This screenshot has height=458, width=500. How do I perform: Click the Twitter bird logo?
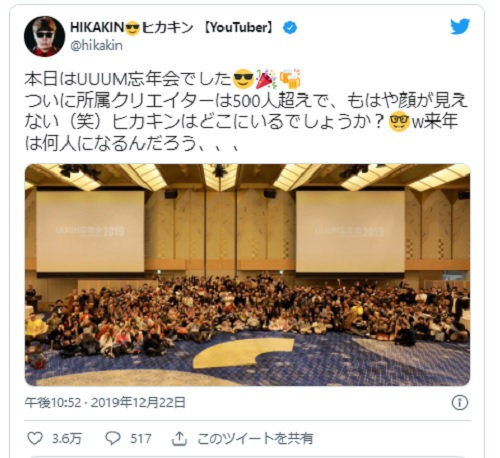click(x=460, y=26)
